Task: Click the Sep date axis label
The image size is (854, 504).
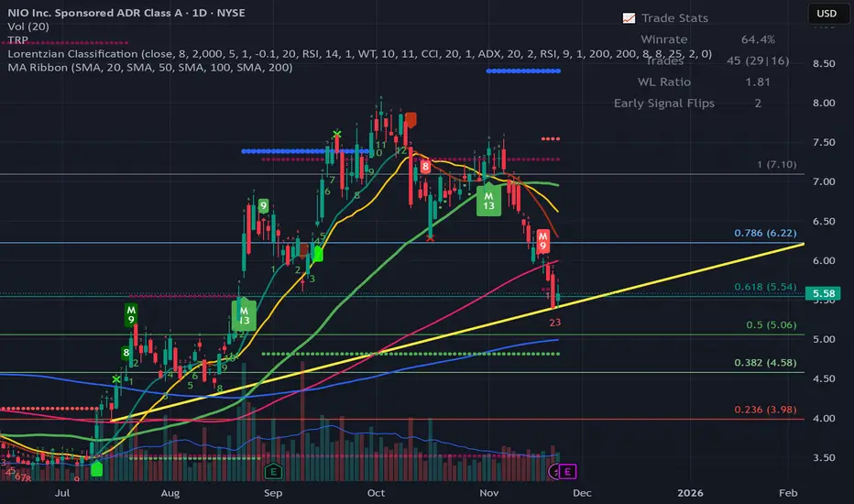Action: (273, 493)
